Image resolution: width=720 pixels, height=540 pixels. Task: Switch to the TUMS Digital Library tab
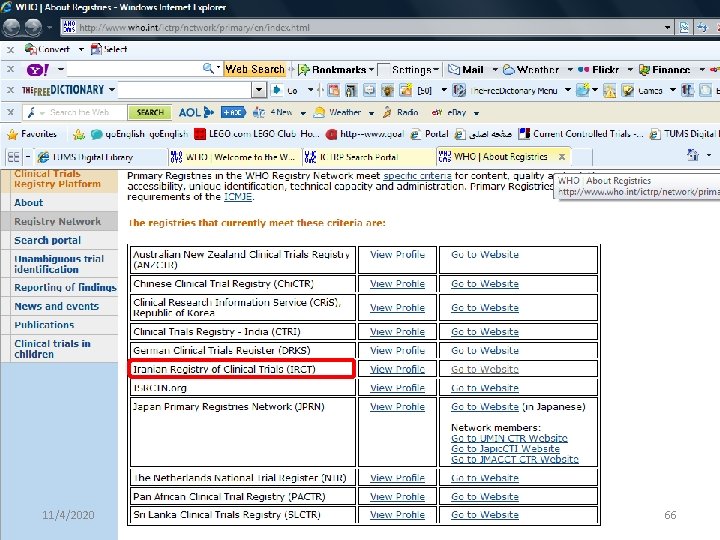(100, 158)
